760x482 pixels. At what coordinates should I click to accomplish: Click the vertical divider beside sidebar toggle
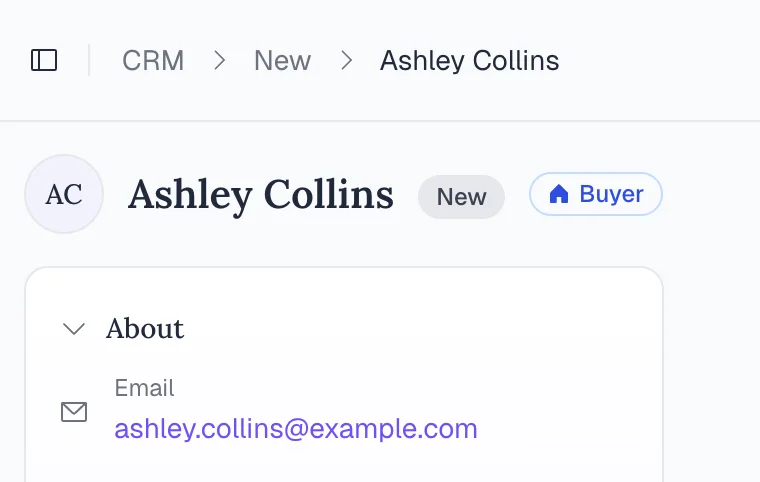click(x=89, y=61)
